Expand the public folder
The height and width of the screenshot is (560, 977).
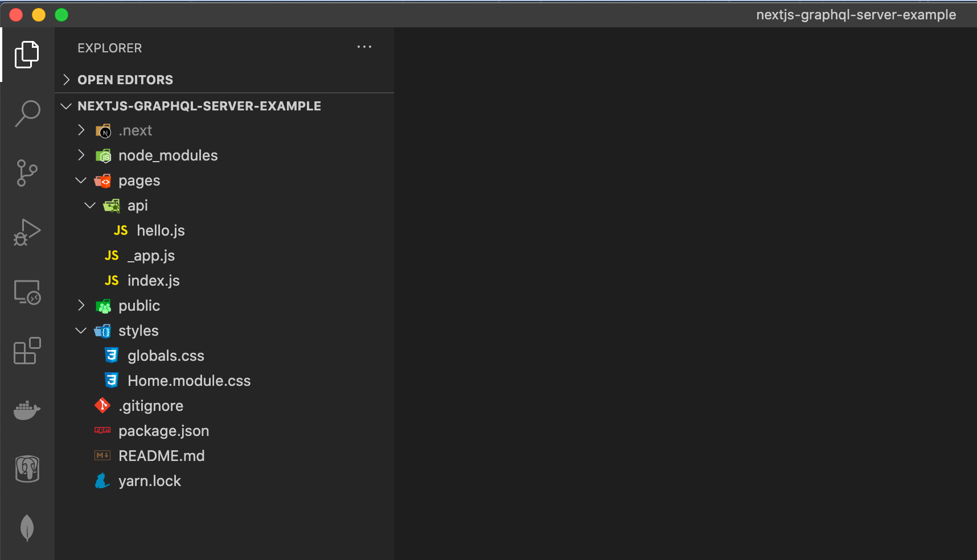coord(139,306)
